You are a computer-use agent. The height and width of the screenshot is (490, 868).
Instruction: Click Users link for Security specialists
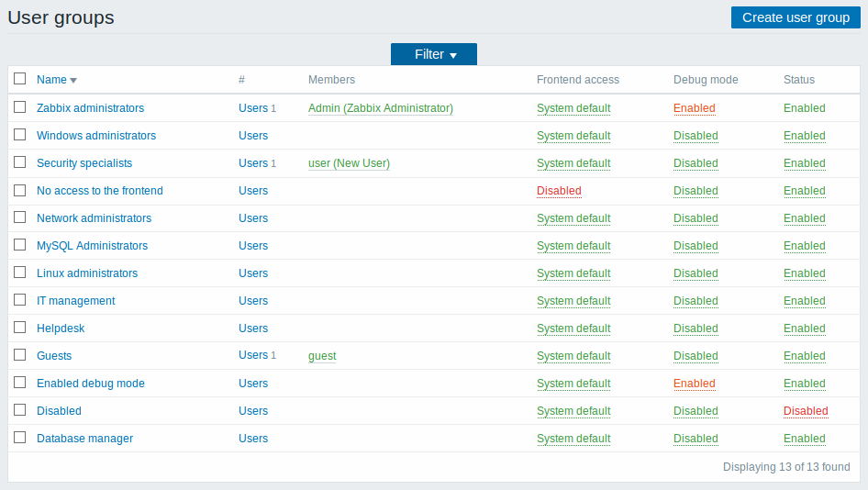[253, 163]
